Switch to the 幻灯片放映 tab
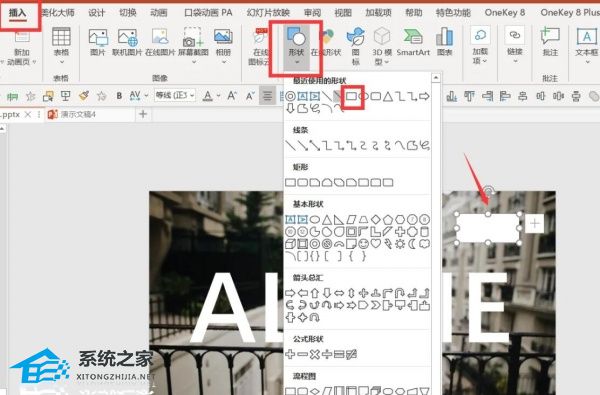 tap(268, 13)
